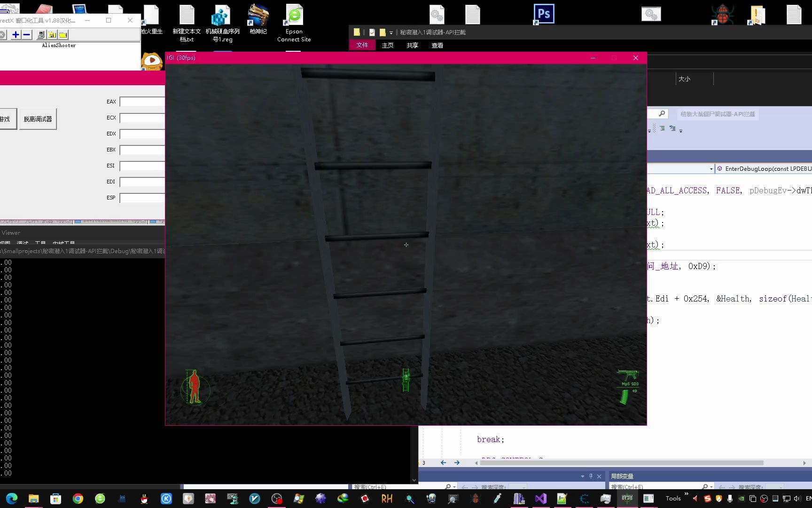
Task: Click the red soldier health indicator in game HUD
Action: pos(194,387)
